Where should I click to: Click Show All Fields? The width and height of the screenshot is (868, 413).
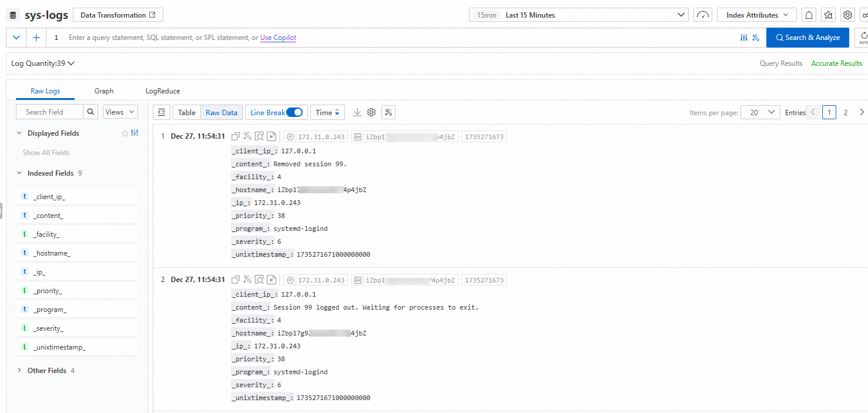tap(46, 153)
